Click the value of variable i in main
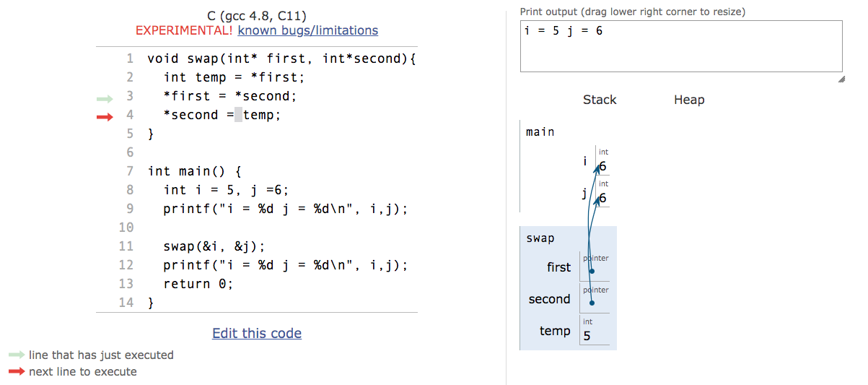The image size is (868, 385). pyautogui.click(x=602, y=166)
